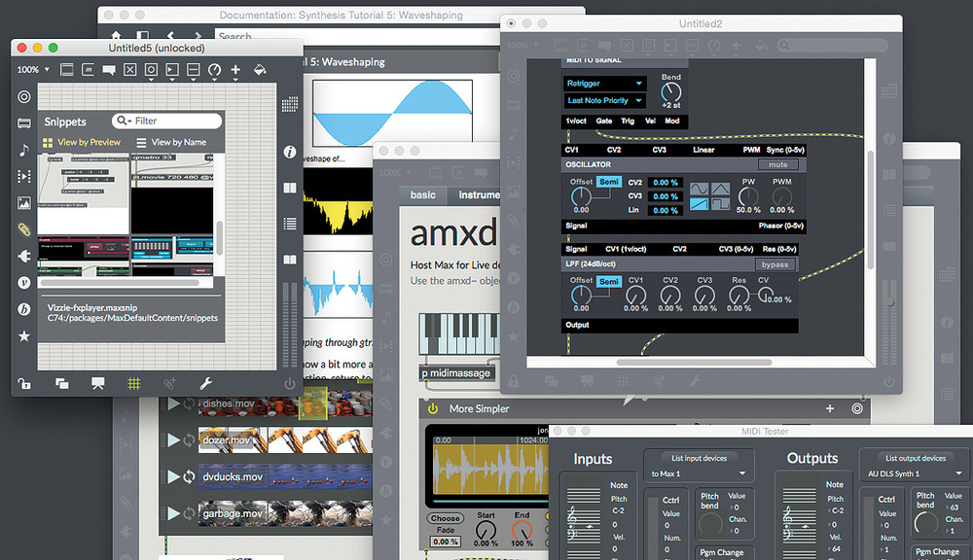Image resolution: width=973 pixels, height=560 pixels.
Task: Click the wrench icon in bottom toolbar
Action: pyautogui.click(x=205, y=383)
